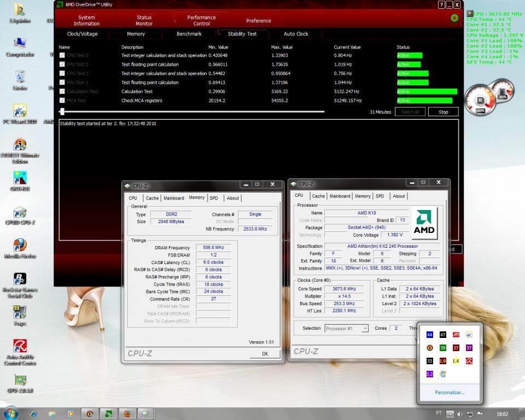Click the AMD logo in CPU-Z

coord(424,223)
